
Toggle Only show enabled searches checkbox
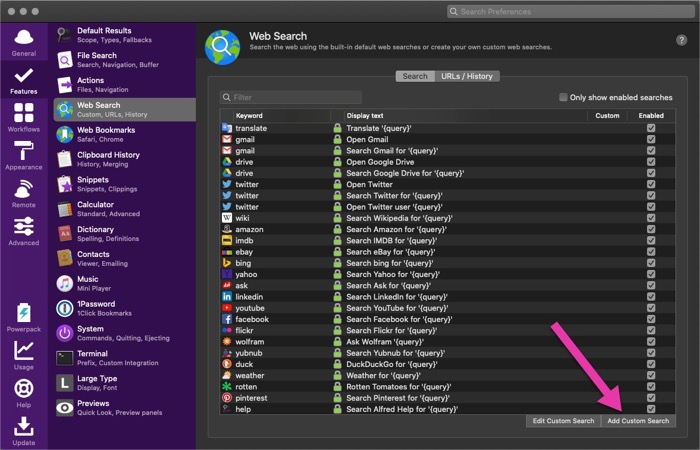563,97
